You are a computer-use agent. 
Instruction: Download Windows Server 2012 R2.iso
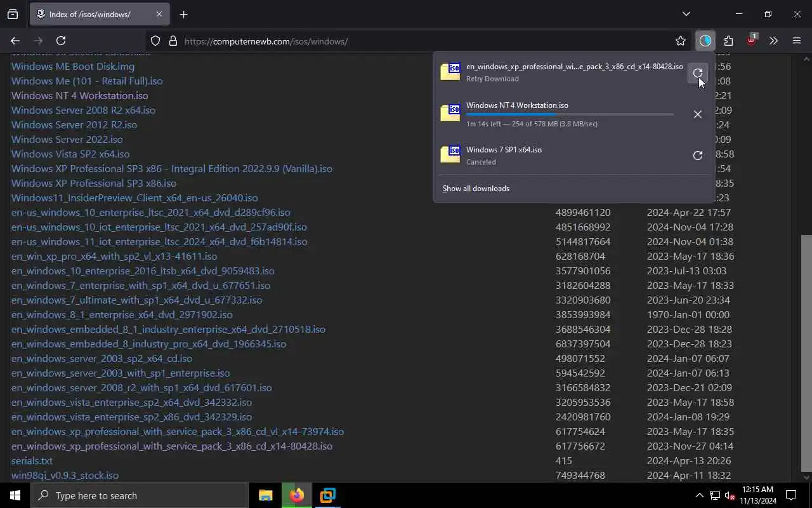[x=74, y=124]
